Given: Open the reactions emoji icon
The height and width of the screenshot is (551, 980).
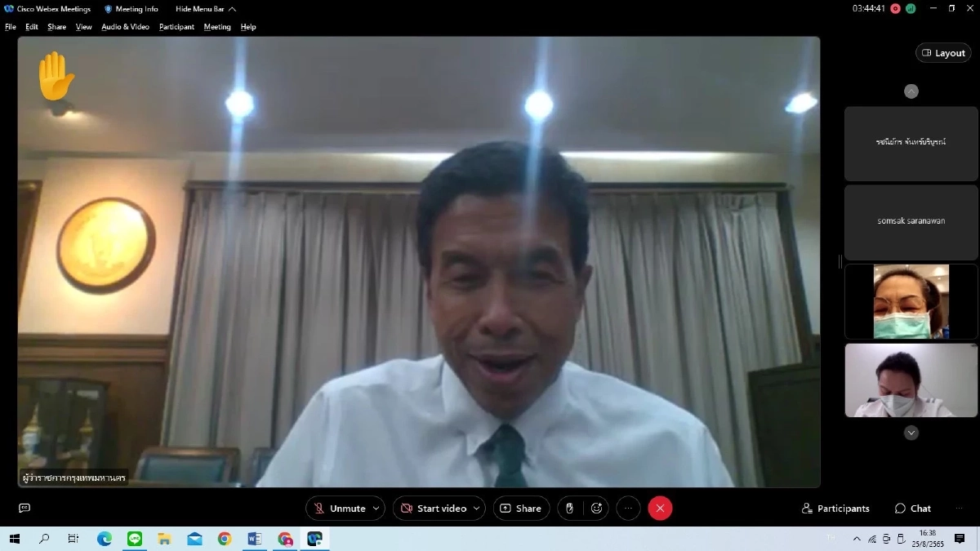Looking at the screenshot, I should coord(597,509).
